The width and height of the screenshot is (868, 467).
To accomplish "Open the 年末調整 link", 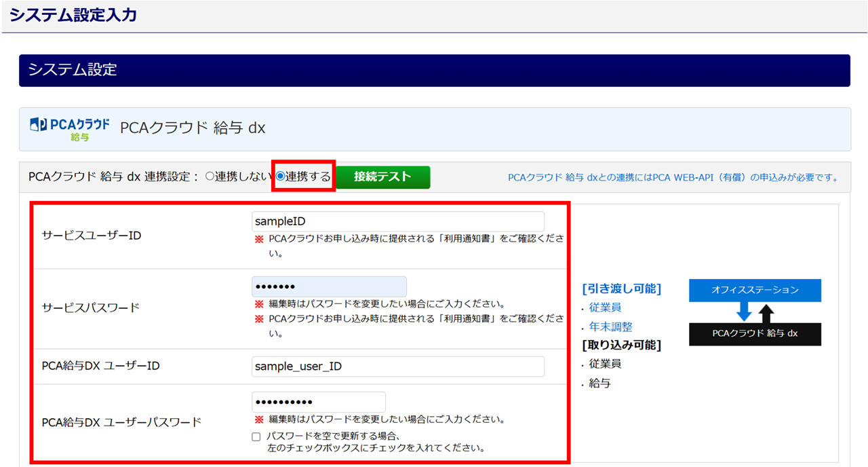I will point(611,326).
